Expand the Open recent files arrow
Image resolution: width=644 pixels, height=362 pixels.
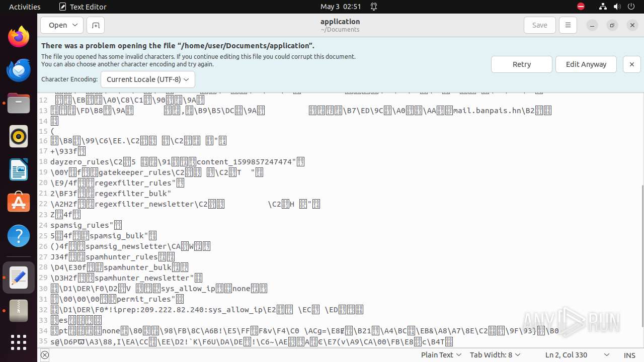pyautogui.click(x=75, y=25)
